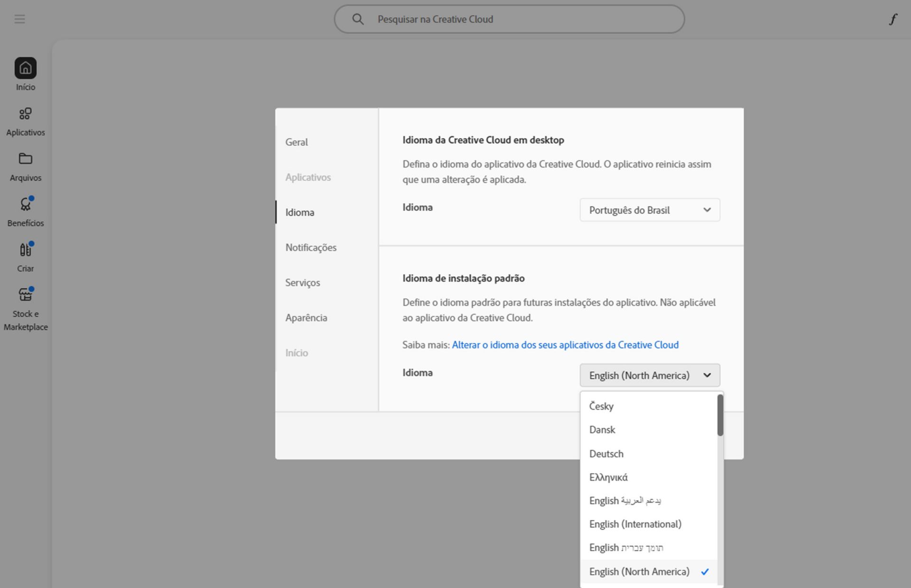This screenshot has height=588, width=911.
Task: Go to the Aparência tab
Action: click(306, 318)
